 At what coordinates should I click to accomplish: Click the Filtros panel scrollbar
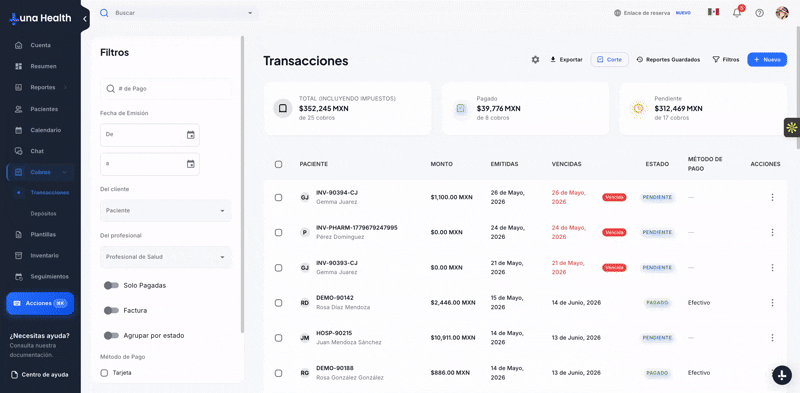point(242,184)
